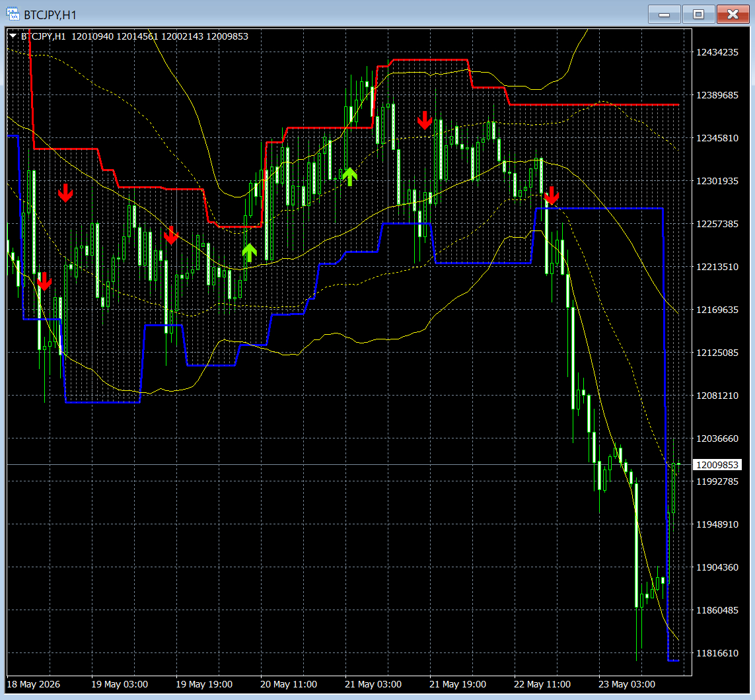Select the green up arrow near 21 May 03:00

[x=350, y=177]
